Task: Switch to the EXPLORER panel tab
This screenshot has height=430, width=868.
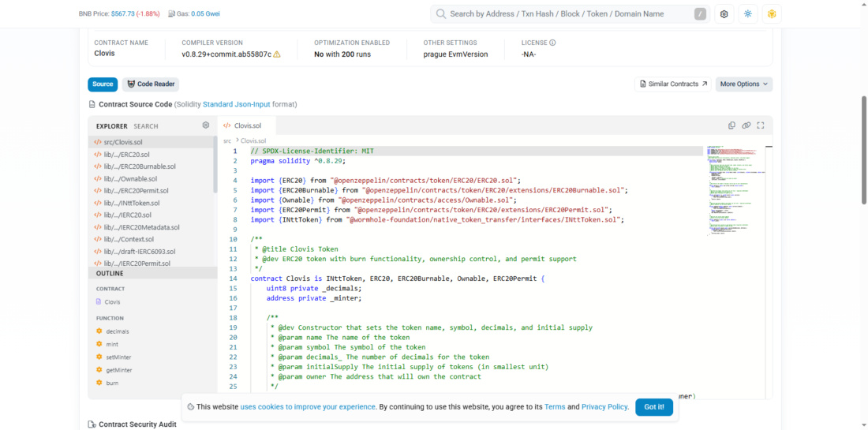Action: (x=112, y=126)
